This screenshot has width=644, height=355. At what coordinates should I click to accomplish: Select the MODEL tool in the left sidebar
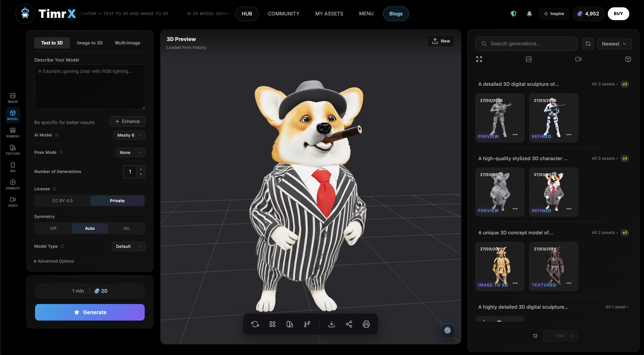12,115
